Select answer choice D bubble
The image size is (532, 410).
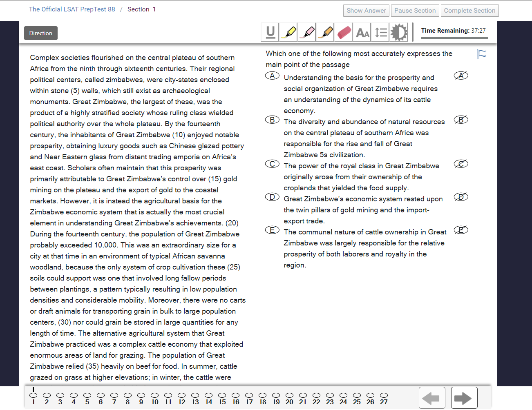click(x=272, y=197)
